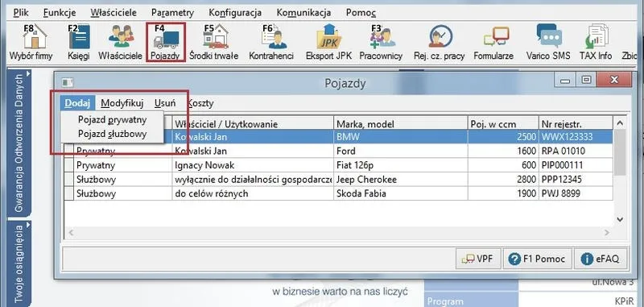The image size is (644, 307).
Task: Click Dodaj in Pojazdy window
Action: (77, 103)
